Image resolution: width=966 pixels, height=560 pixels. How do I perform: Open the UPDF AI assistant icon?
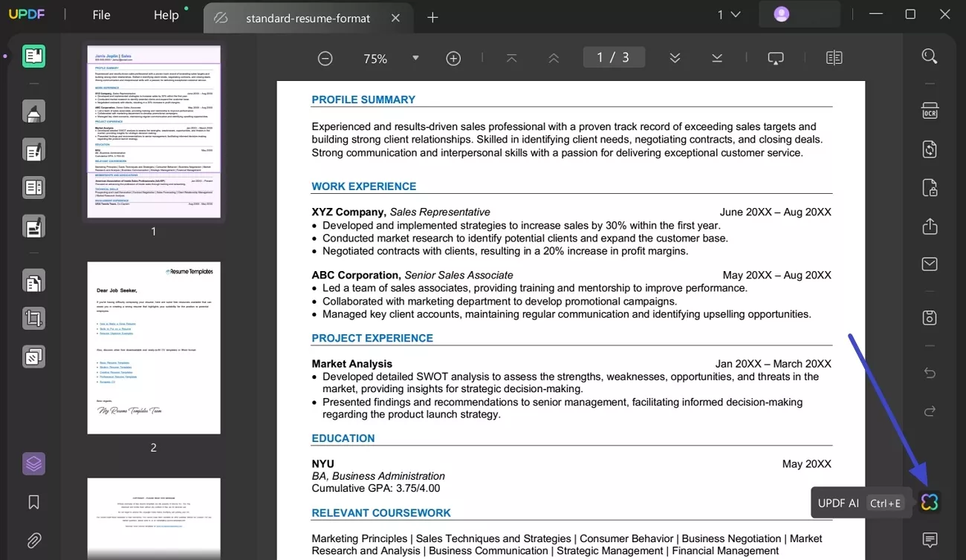click(x=929, y=502)
